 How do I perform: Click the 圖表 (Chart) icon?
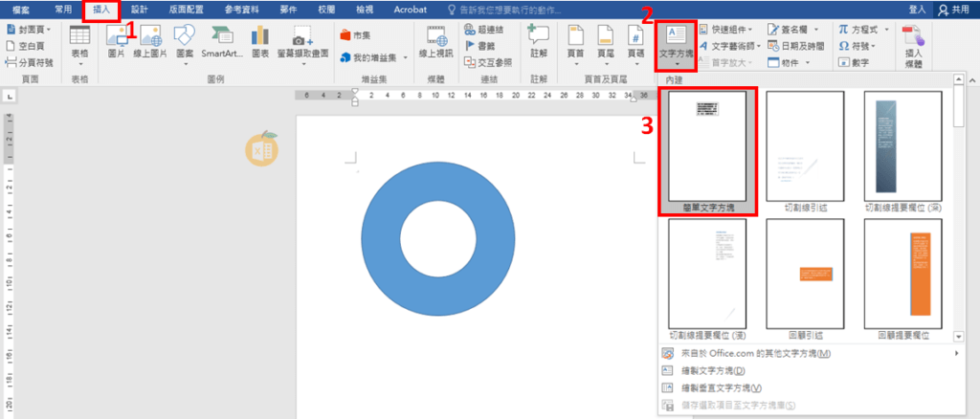(260, 41)
